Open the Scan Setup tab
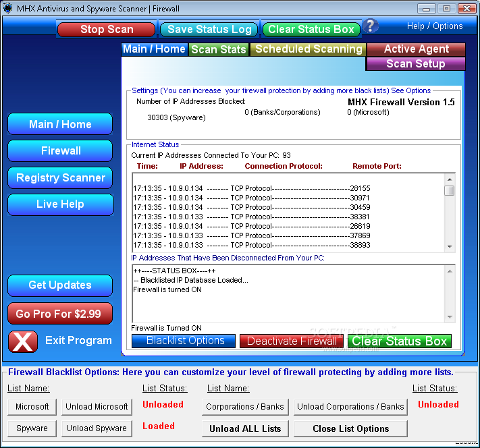This screenshot has height=448, width=480. [x=415, y=63]
